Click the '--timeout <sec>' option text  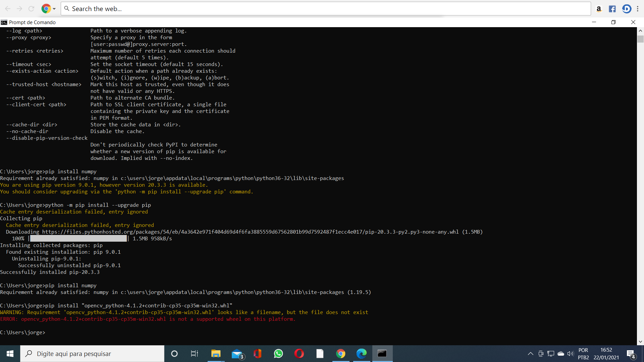pyautogui.click(x=29, y=64)
